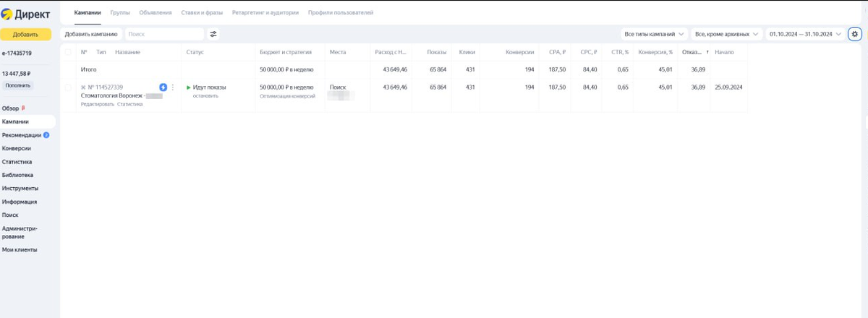
Task: Click the cross icon before campaign number 114527339
Action: click(83, 87)
